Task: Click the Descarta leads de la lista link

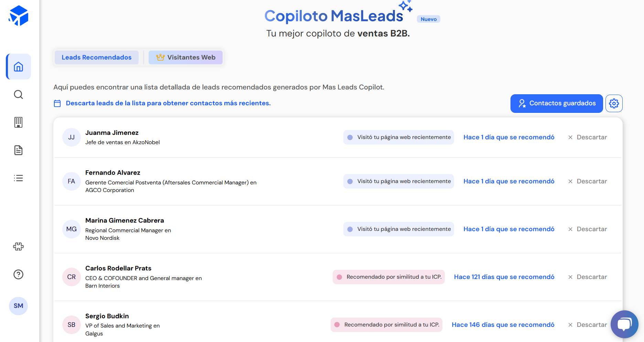Action: pos(168,103)
